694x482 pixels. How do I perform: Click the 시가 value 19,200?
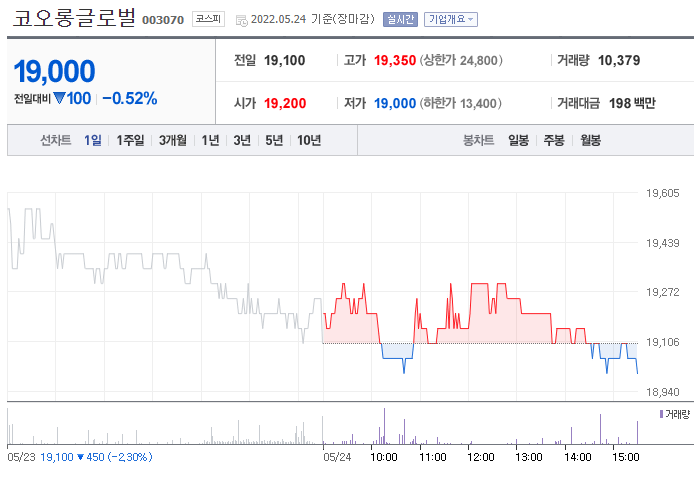[285, 103]
